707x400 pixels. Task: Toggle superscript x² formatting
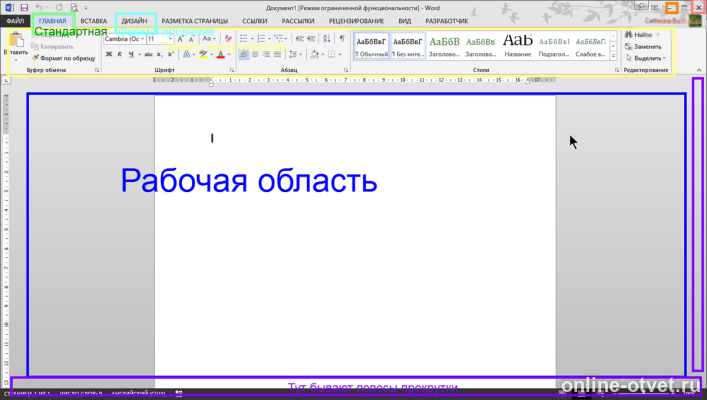click(170, 55)
